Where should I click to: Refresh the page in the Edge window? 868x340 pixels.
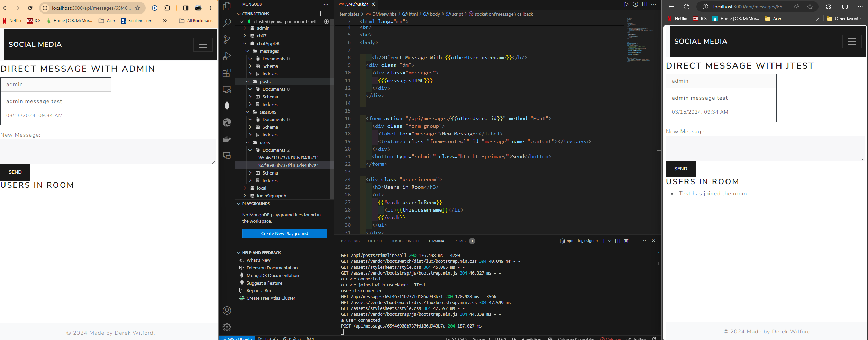click(687, 7)
